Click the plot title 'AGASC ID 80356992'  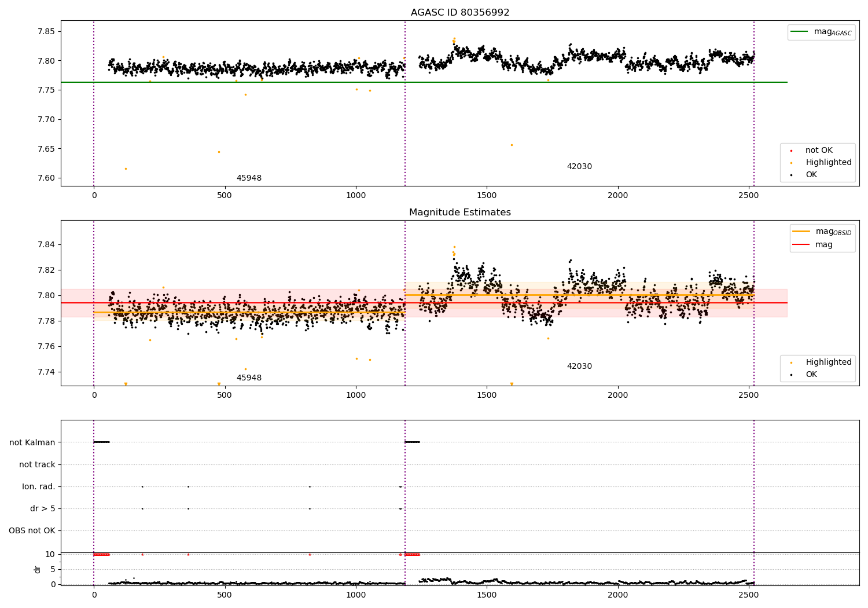point(460,13)
